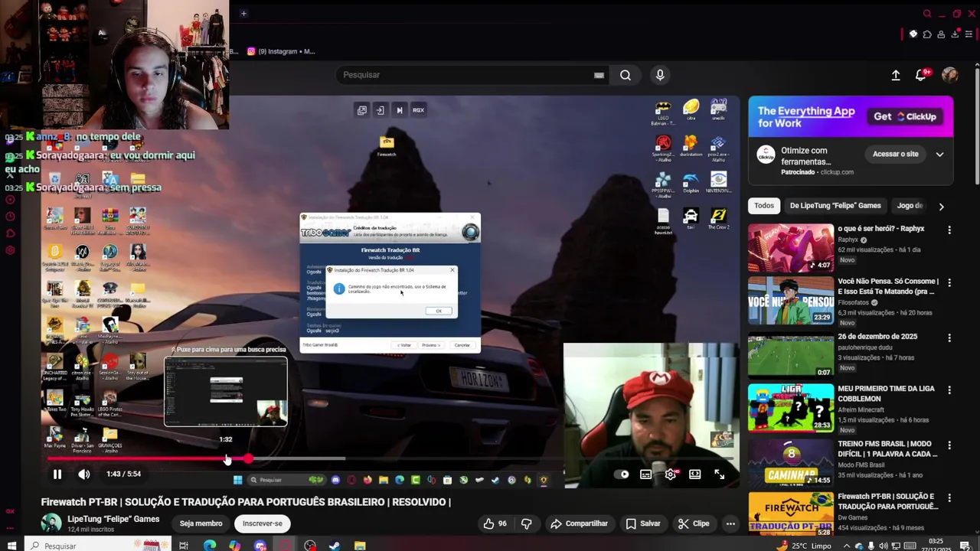Select the Todos filter chip

(764, 206)
